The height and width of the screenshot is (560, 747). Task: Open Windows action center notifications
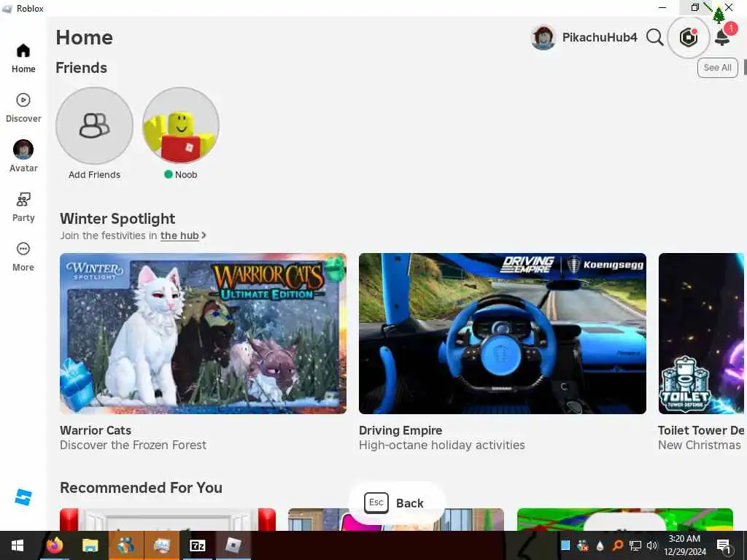pyautogui.click(x=724, y=545)
